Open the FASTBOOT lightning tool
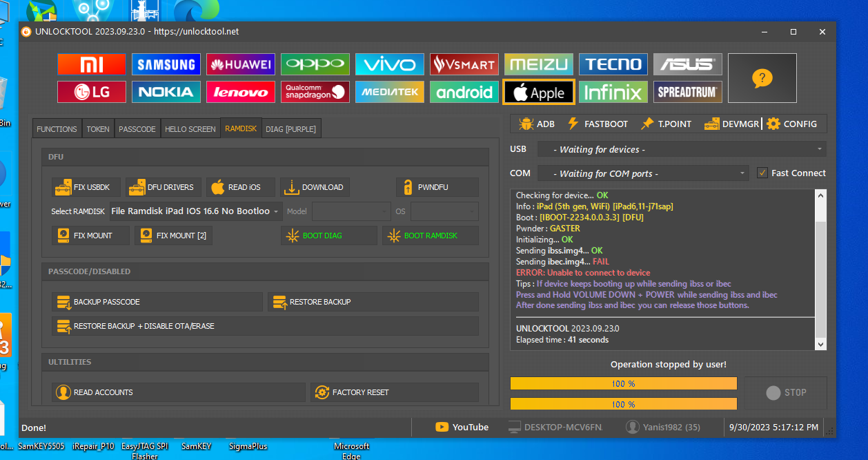This screenshot has height=460, width=868. (598, 124)
